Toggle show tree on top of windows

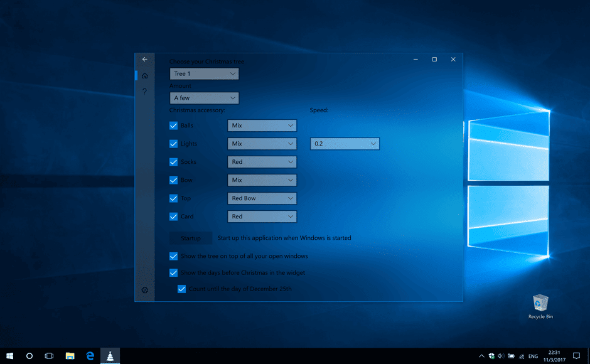[x=173, y=256]
